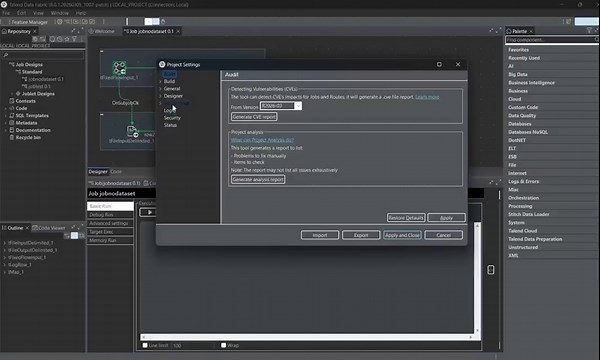Open the Feature Manager toolbar item
The image size is (600, 360).
[29, 22]
